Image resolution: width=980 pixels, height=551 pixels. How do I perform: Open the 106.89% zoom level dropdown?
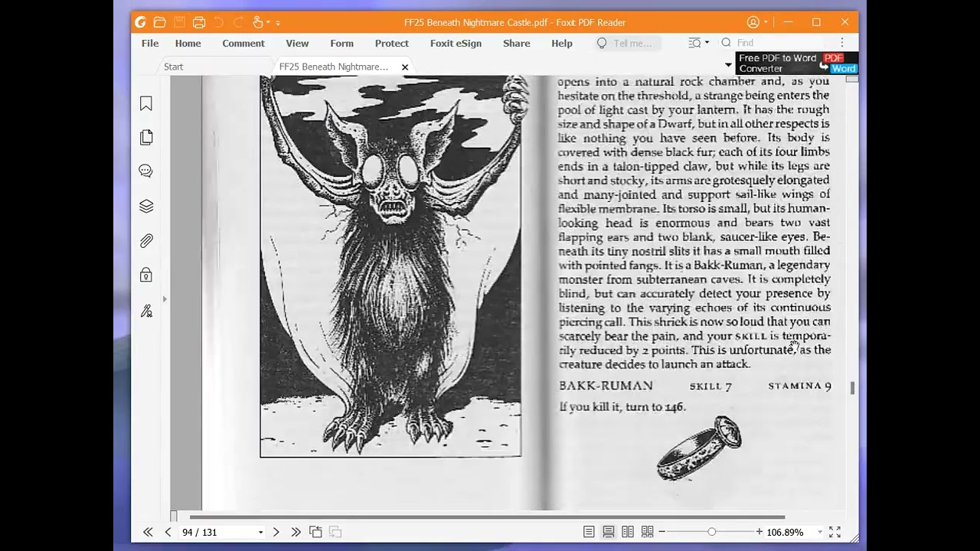click(819, 533)
